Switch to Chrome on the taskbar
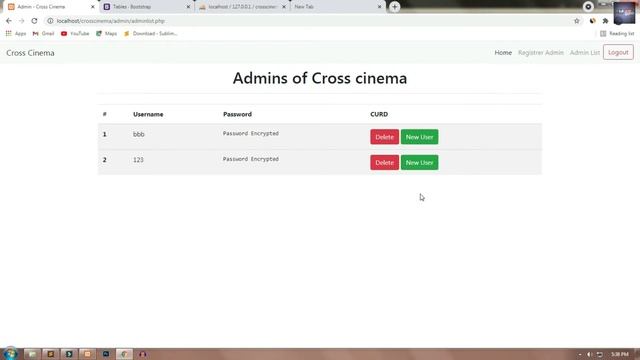The image size is (640, 360). tap(124, 354)
